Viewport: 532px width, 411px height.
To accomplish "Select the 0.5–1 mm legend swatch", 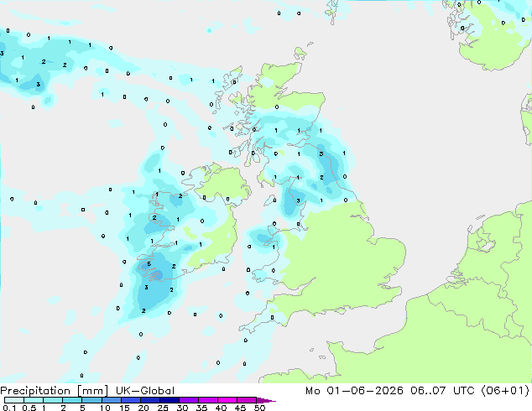I will pyautogui.click(x=34, y=400).
